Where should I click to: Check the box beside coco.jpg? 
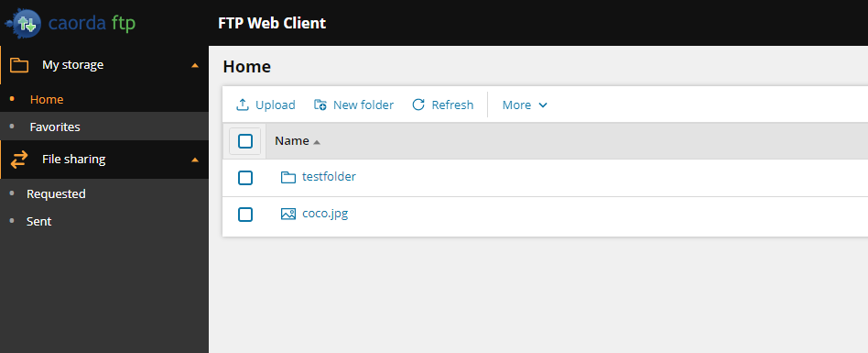pyautogui.click(x=245, y=215)
